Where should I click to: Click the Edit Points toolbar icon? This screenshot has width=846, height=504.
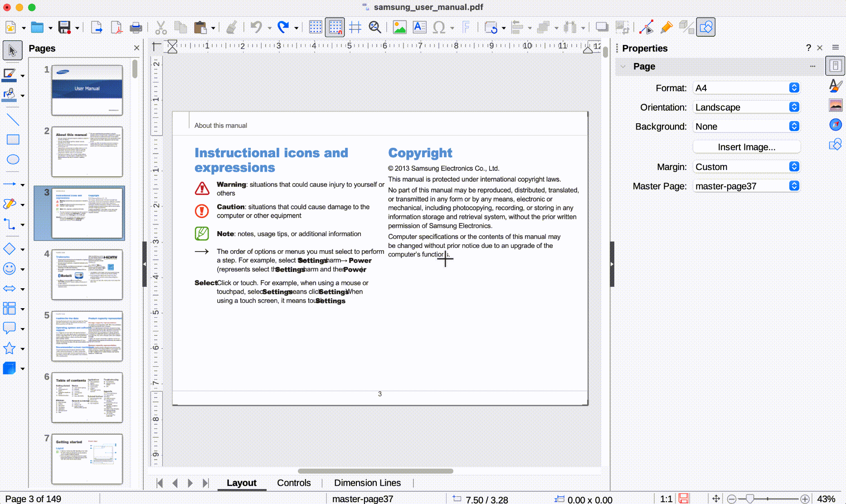tap(647, 28)
